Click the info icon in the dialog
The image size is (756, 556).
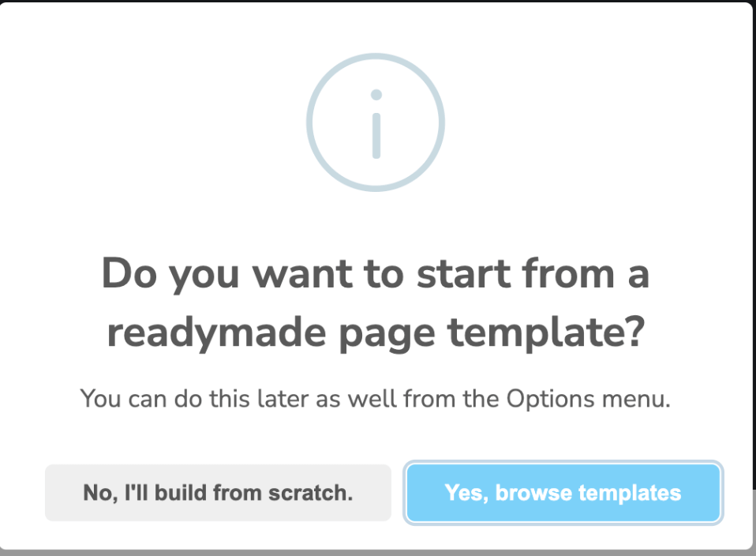click(x=376, y=123)
